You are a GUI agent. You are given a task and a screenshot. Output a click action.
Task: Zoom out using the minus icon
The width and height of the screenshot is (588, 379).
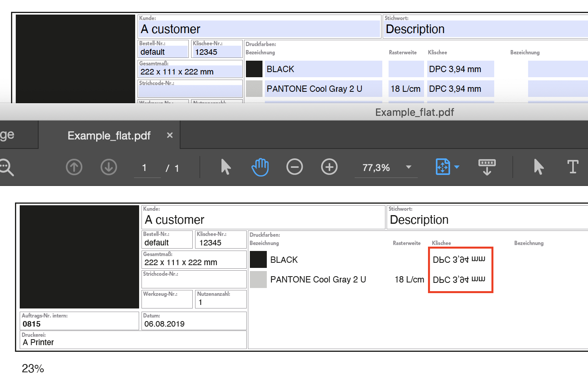point(294,167)
